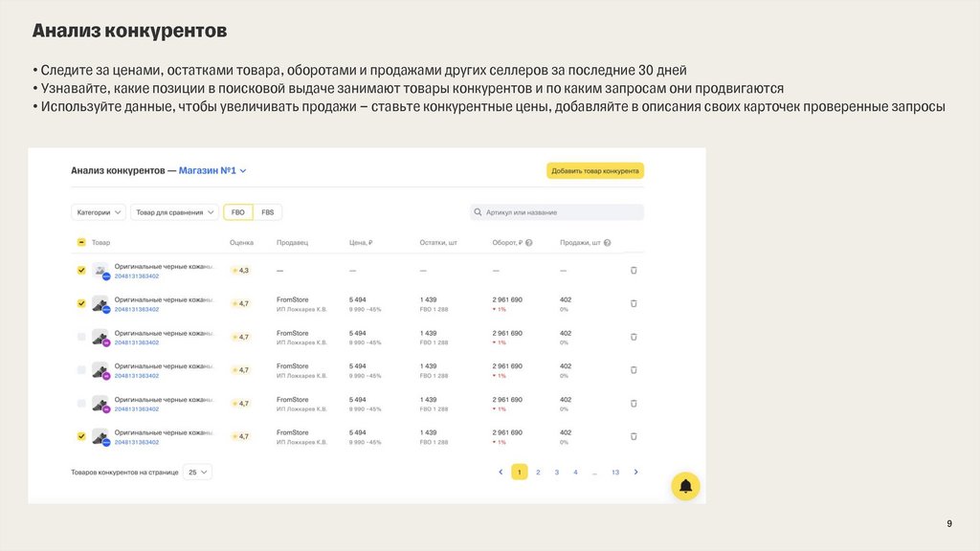The width and height of the screenshot is (980, 551).
Task: Open the Категории dropdown
Action: (99, 212)
